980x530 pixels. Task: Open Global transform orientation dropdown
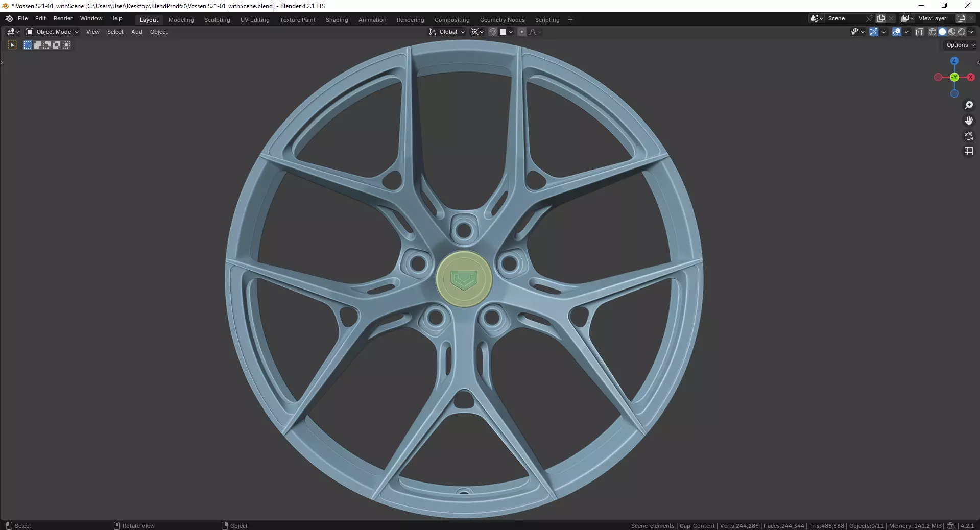pyautogui.click(x=447, y=32)
